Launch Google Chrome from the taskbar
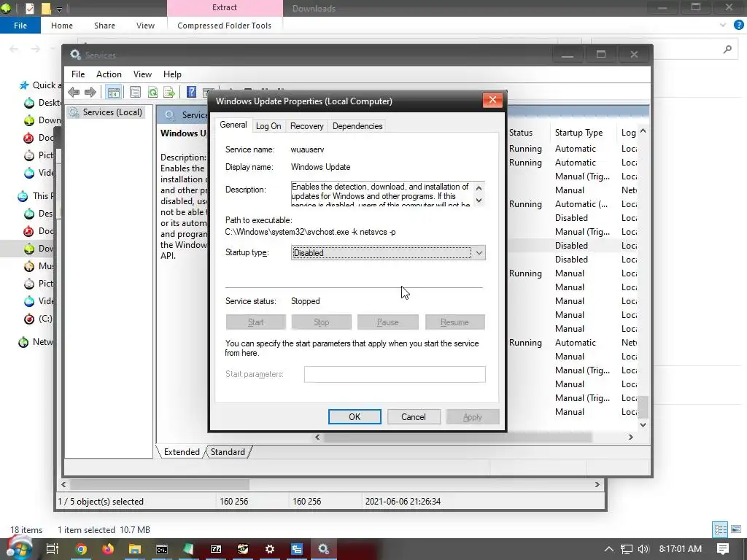Image resolution: width=747 pixels, height=560 pixels. (81, 549)
